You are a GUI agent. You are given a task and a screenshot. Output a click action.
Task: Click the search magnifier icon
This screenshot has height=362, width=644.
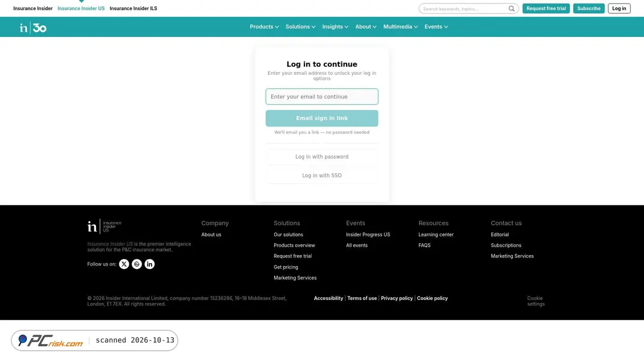click(511, 9)
